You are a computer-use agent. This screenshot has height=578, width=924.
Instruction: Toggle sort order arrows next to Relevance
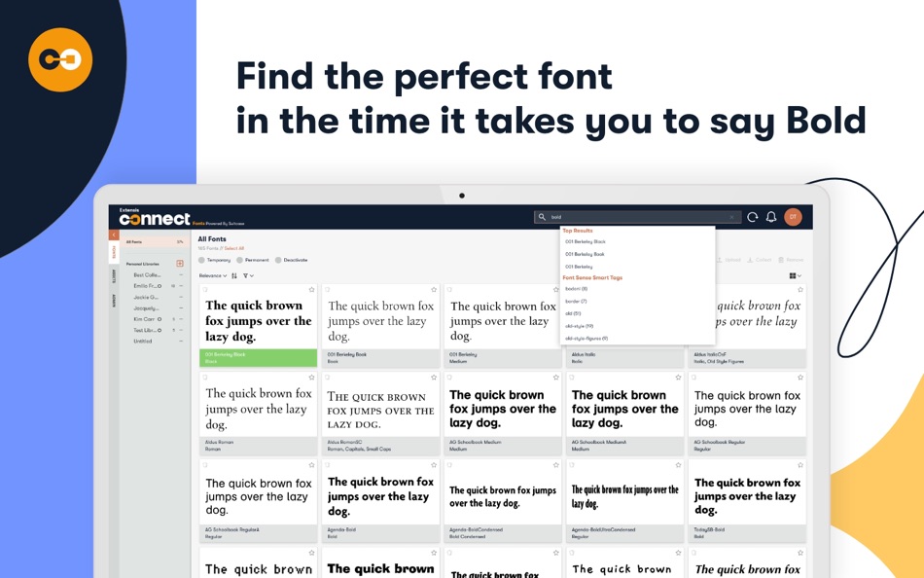pyautogui.click(x=234, y=275)
